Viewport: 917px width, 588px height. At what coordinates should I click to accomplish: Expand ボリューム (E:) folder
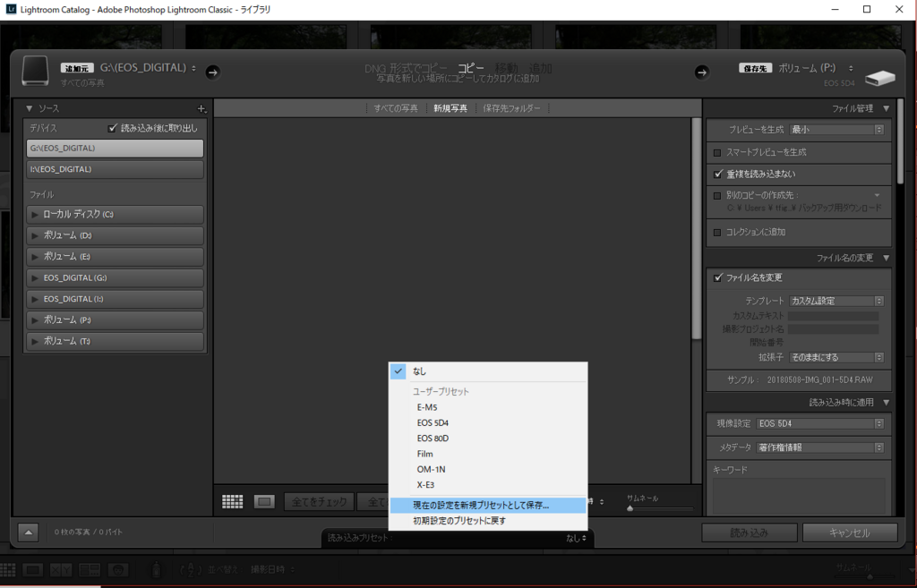tap(35, 257)
